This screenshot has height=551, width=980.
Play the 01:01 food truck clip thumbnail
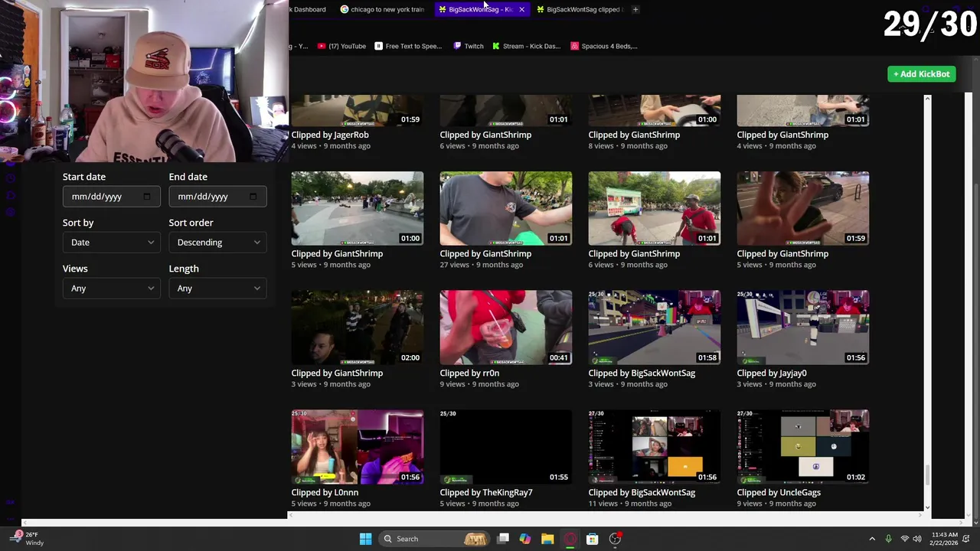654,208
